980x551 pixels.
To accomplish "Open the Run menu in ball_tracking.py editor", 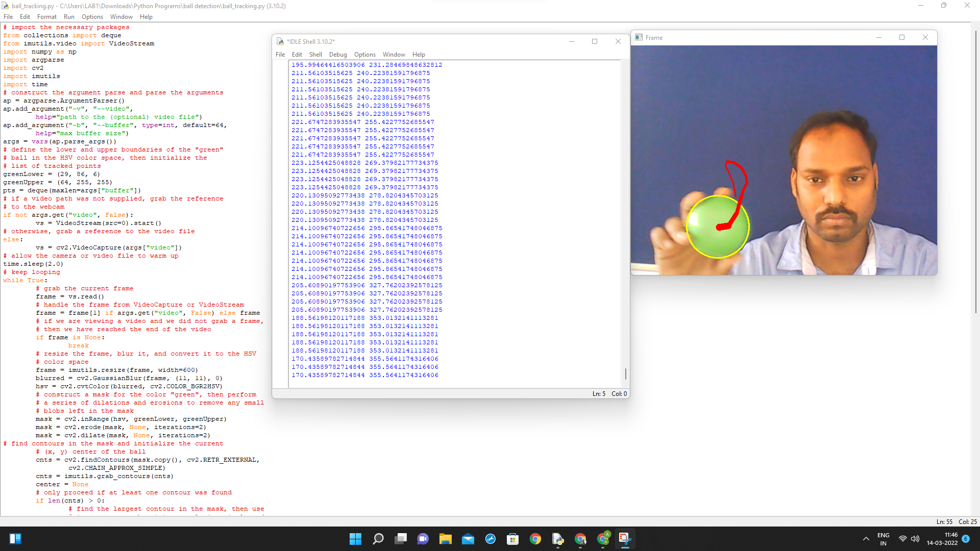I will 69,16.
